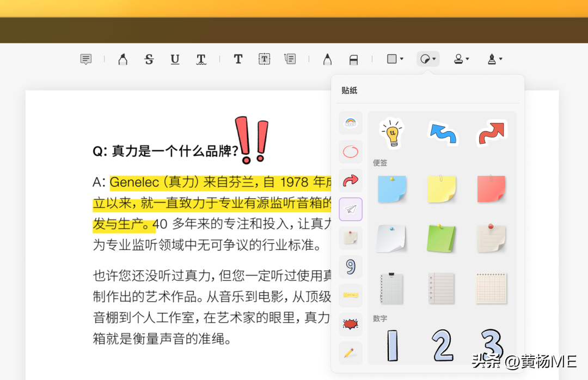Insert the red sticky note
588x380 pixels.
coord(492,189)
